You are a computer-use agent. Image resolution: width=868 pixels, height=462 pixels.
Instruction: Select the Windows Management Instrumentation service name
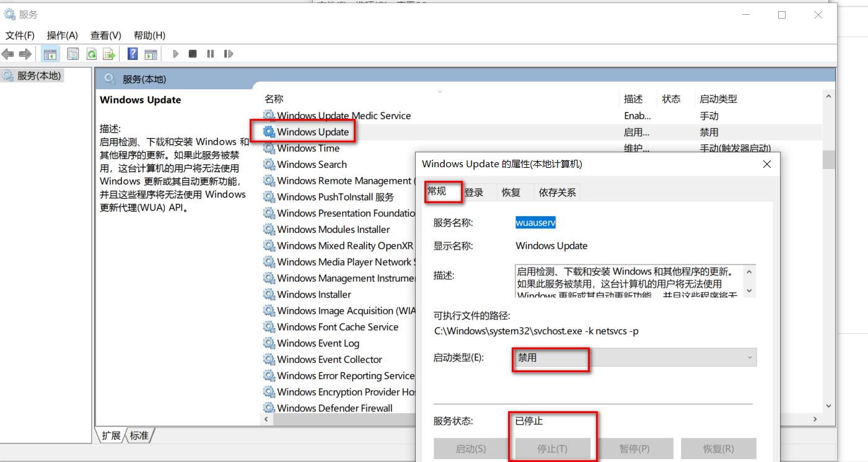[346, 278]
